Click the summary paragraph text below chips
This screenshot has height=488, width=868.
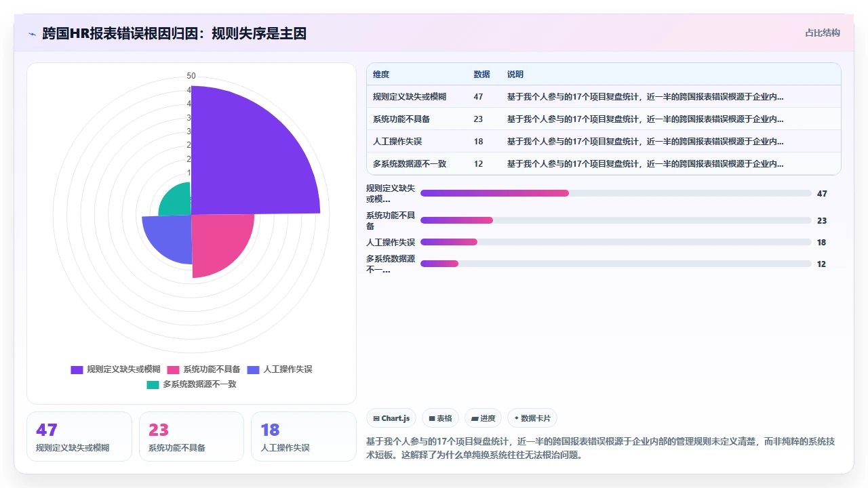[600, 448]
